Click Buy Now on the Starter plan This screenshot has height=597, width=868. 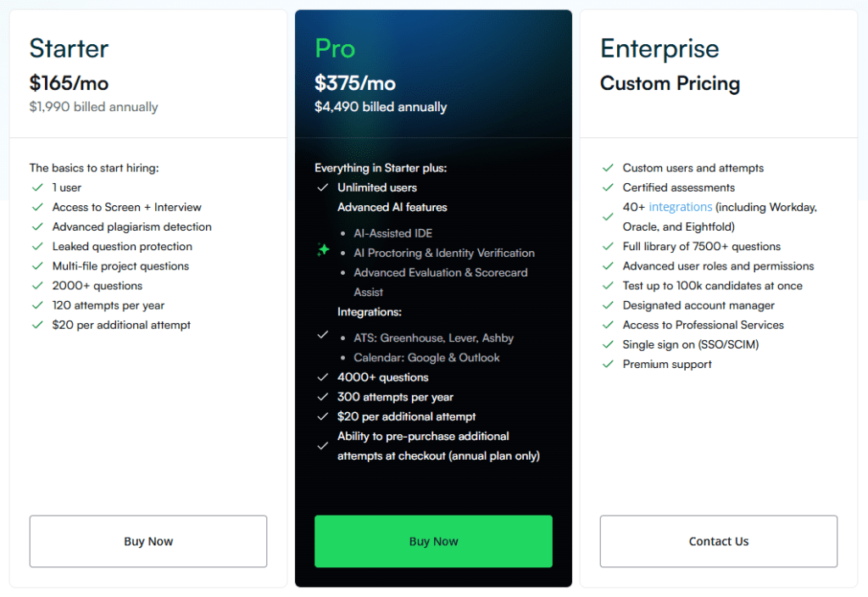click(x=147, y=541)
